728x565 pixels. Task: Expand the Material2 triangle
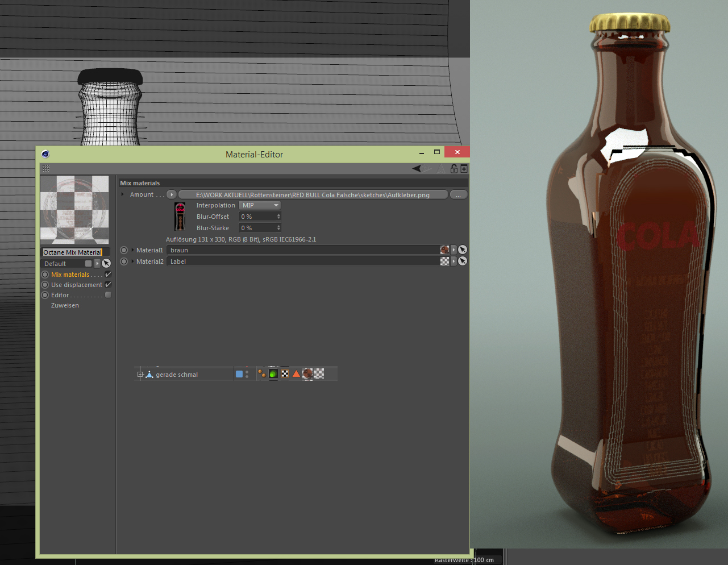click(132, 261)
